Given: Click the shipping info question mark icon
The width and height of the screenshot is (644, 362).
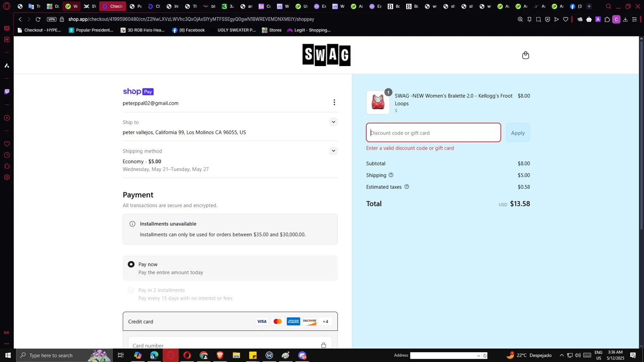Looking at the screenshot, I should pyautogui.click(x=391, y=175).
